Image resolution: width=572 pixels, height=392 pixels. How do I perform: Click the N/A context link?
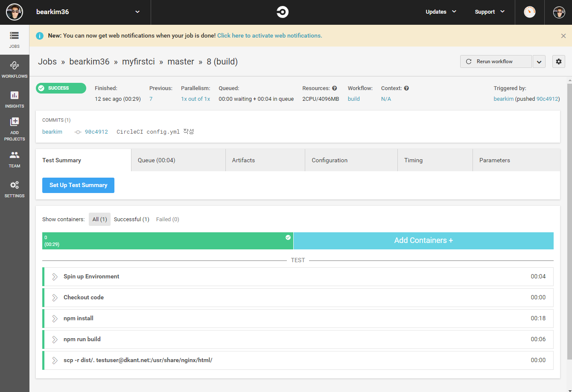(386, 99)
